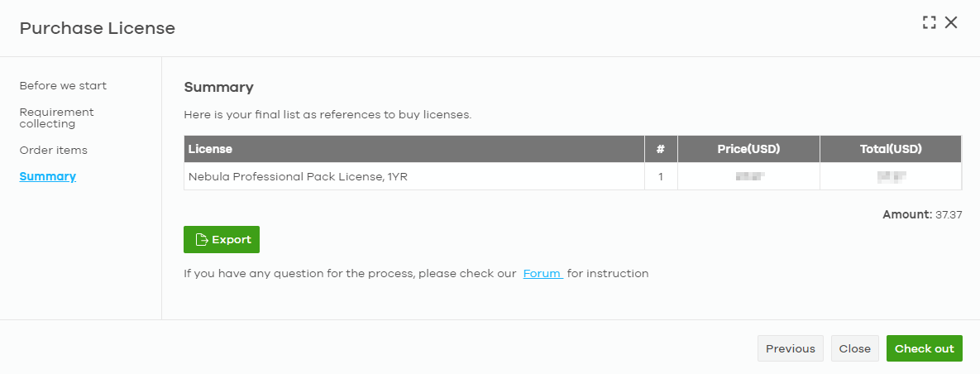The width and height of the screenshot is (980, 374).
Task: Click the blurred total cell value
Action: (x=892, y=177)
